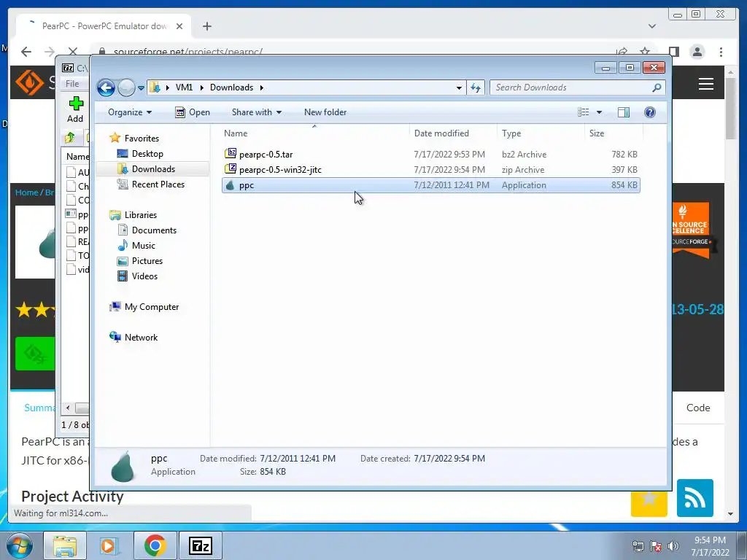Open Recent Places in navigation pane
747x560 pixels.
pyautogui.click(x=158, y=184)
